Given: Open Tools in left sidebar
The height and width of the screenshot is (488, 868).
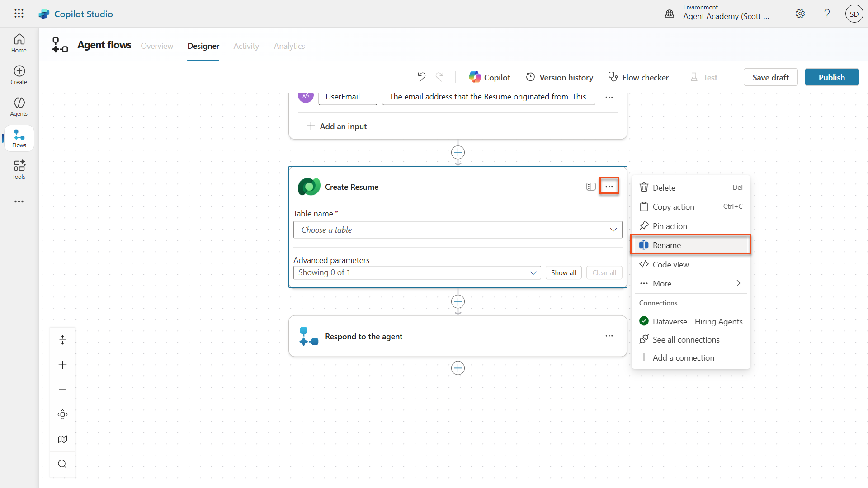Looking at the screenshot, I should point(19,170).
